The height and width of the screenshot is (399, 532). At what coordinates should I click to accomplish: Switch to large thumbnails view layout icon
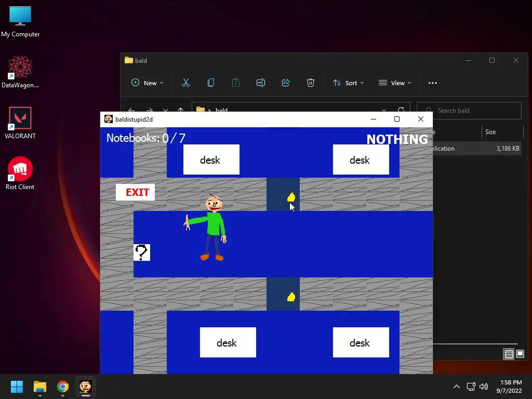click(x=520, y=354)
